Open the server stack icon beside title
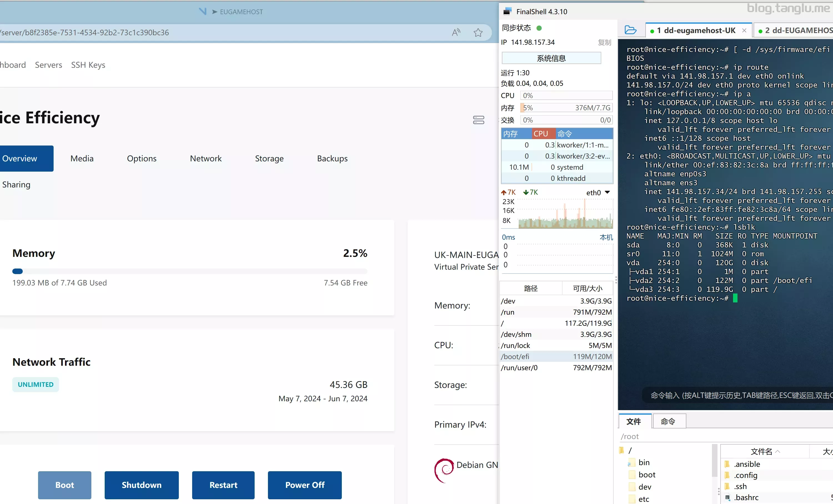 click(x=478, y=120)
